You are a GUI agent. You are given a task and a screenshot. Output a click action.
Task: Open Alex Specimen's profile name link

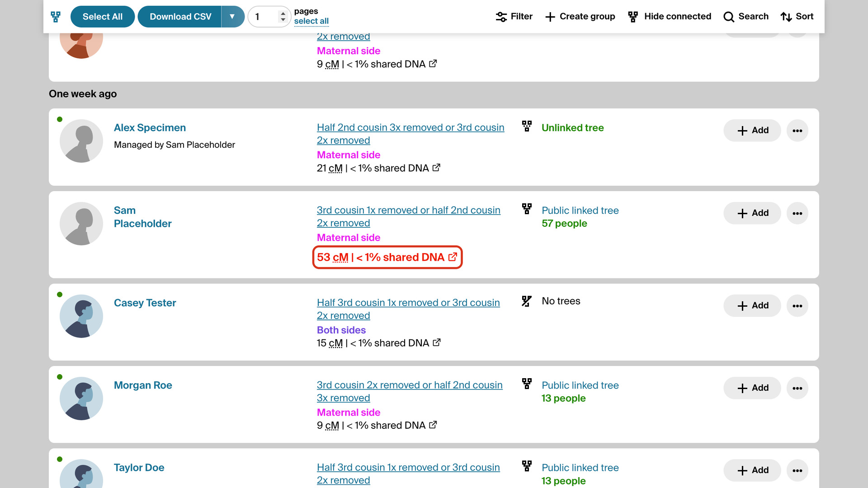coord(150,128)
